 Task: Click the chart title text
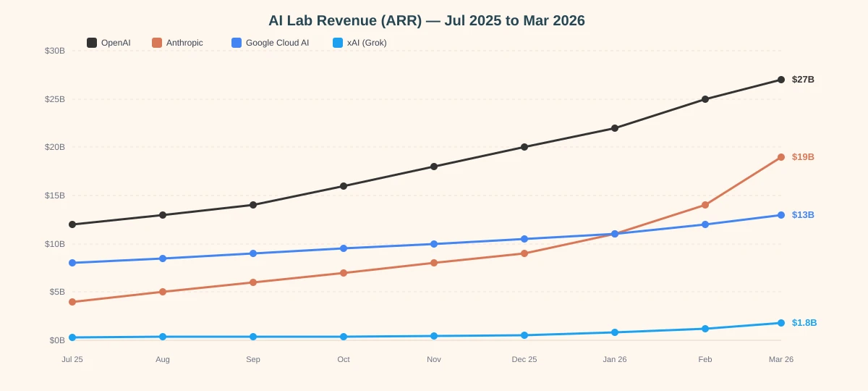click(x=427, y=20)
